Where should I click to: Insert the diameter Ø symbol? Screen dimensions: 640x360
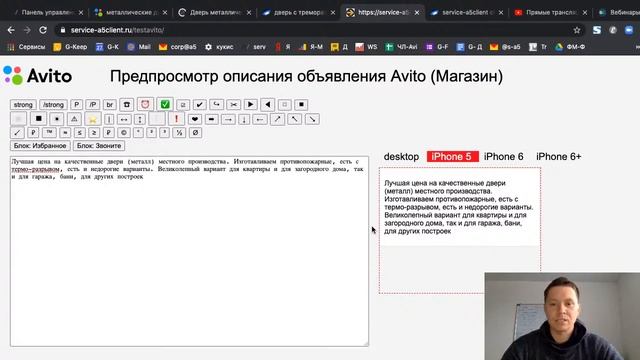pos(195,133)
